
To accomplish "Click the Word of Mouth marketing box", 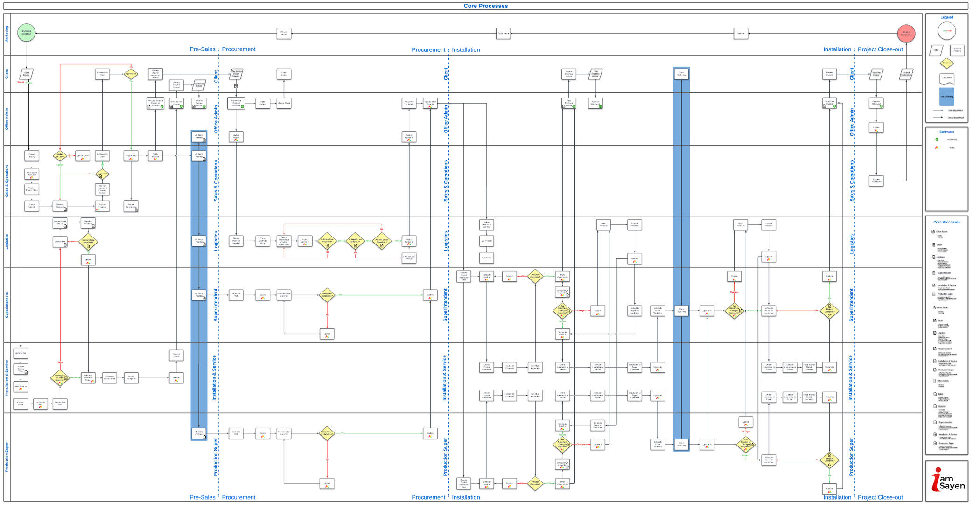I will (x=284, y=34).
